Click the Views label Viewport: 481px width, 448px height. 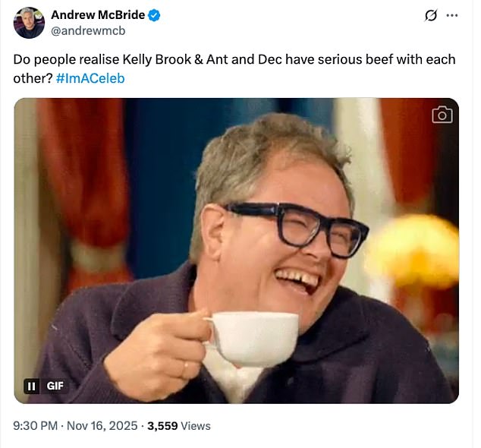[x=196, y=426]
